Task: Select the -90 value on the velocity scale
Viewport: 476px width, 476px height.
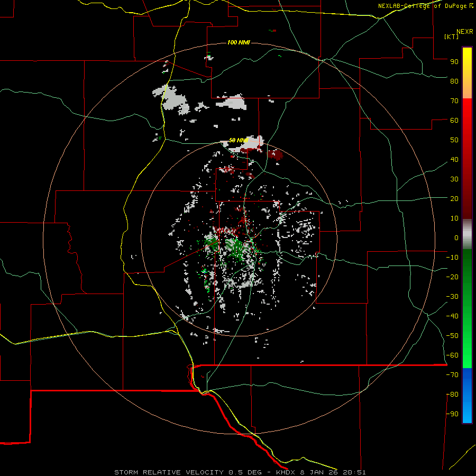Action: tap(452, 414)
